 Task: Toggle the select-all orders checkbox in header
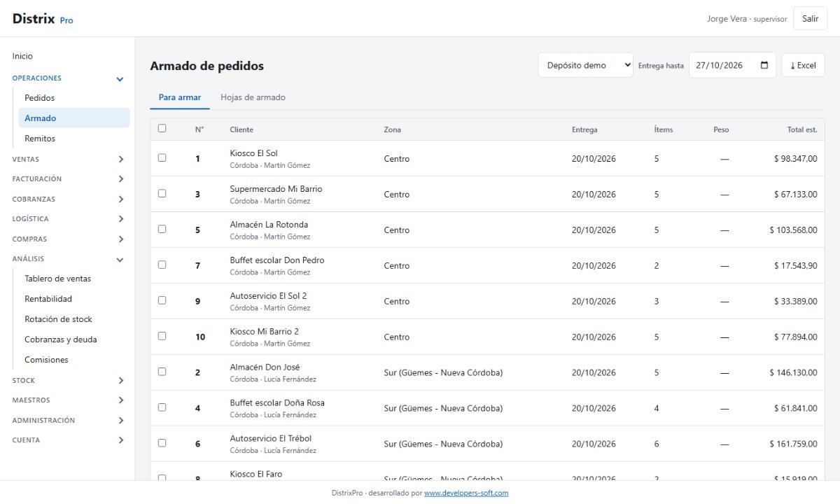pyautogui.click(x=162, y=128)
